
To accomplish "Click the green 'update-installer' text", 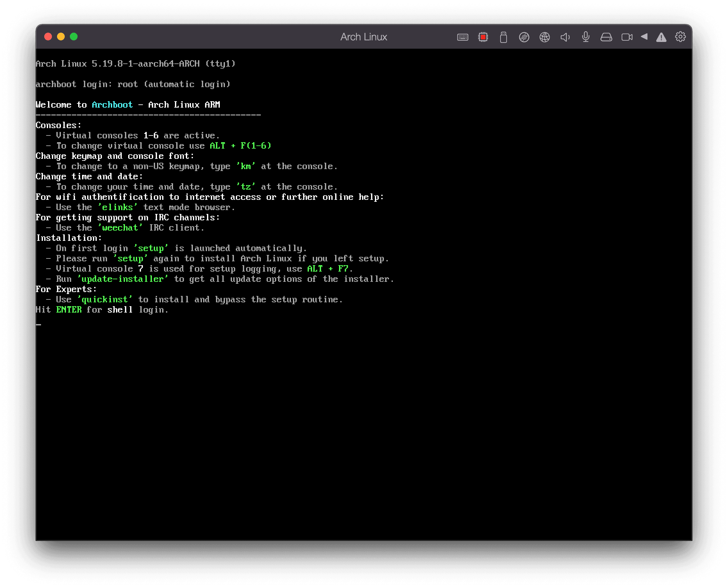I will 123,279.
